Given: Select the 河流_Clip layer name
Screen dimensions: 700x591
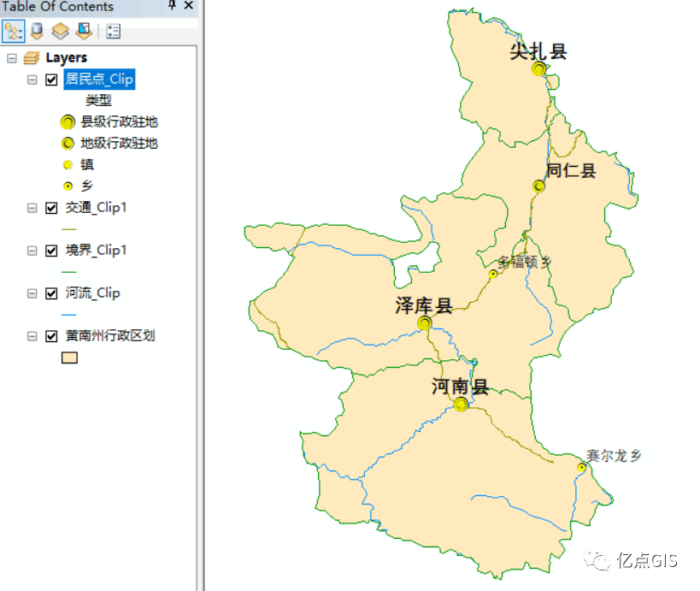Looking at the screenshot, I should [93, 293].
